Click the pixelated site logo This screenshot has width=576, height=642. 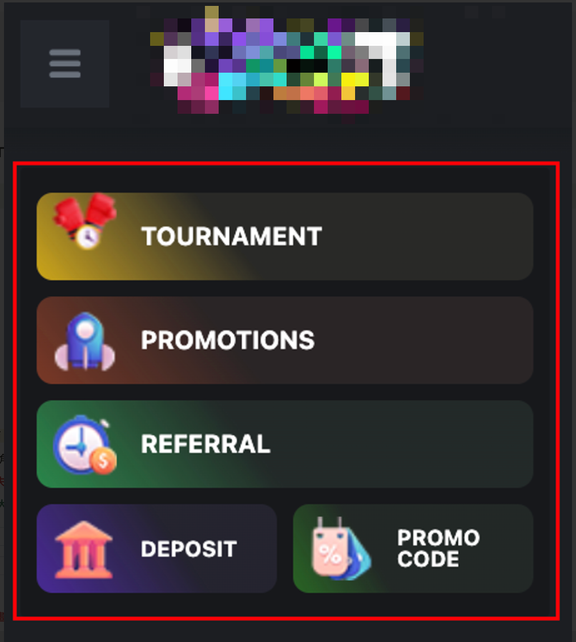[287, 61]
